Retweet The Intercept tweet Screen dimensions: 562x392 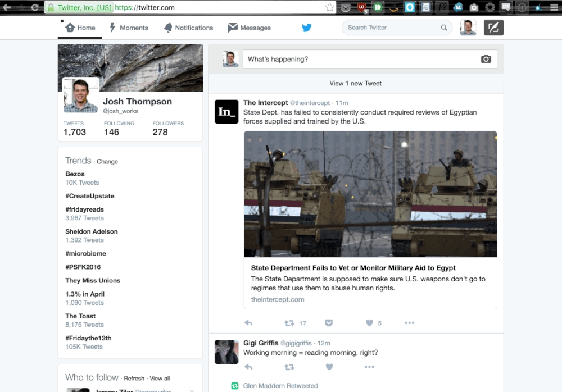289,323
